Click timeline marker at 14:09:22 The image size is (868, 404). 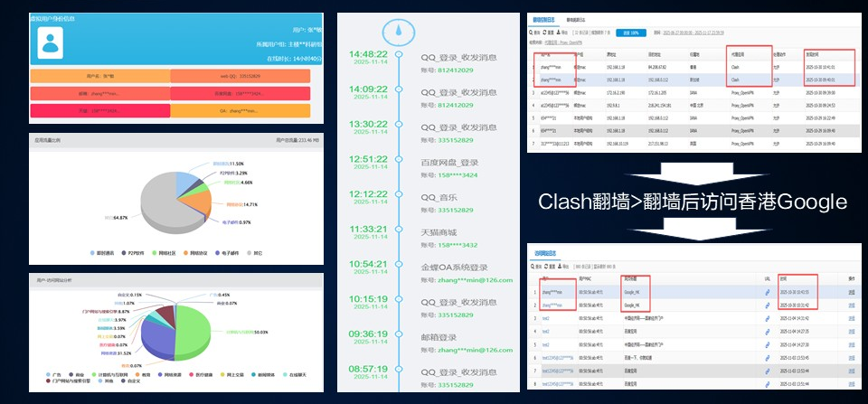pos(398,89)
